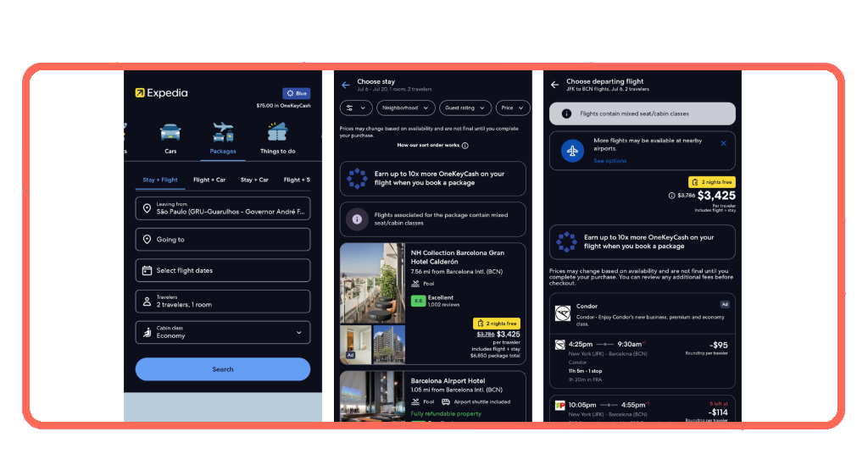This screenshot has width=868, height=454.
Task: Open the sort and filter options dropdown
Action: 356,108
